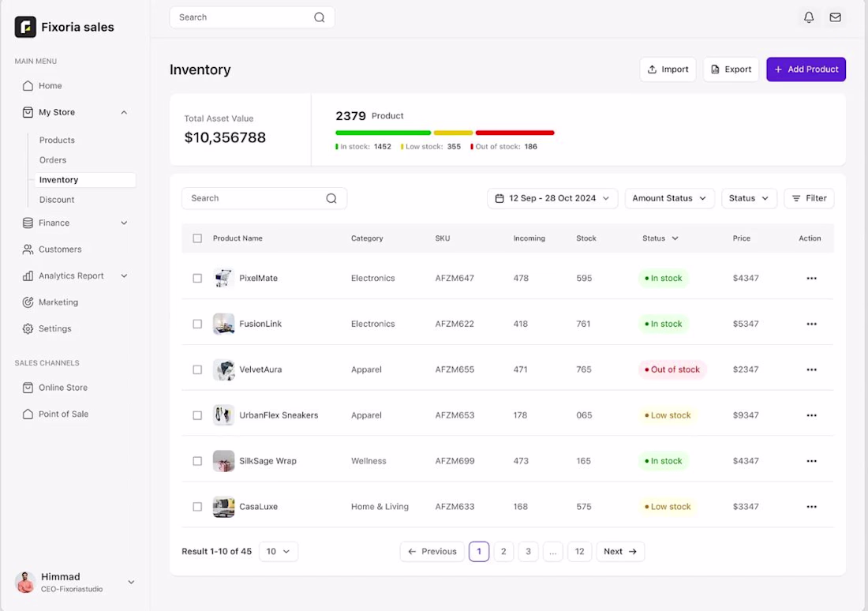
Task: Open the mail envelope icon
Action: coord(836,17)
